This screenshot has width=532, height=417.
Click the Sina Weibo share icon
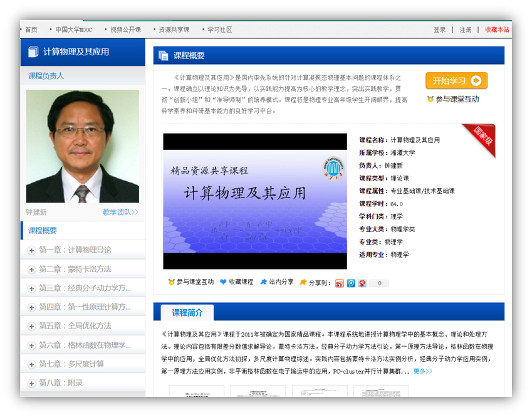coord(340,283)
